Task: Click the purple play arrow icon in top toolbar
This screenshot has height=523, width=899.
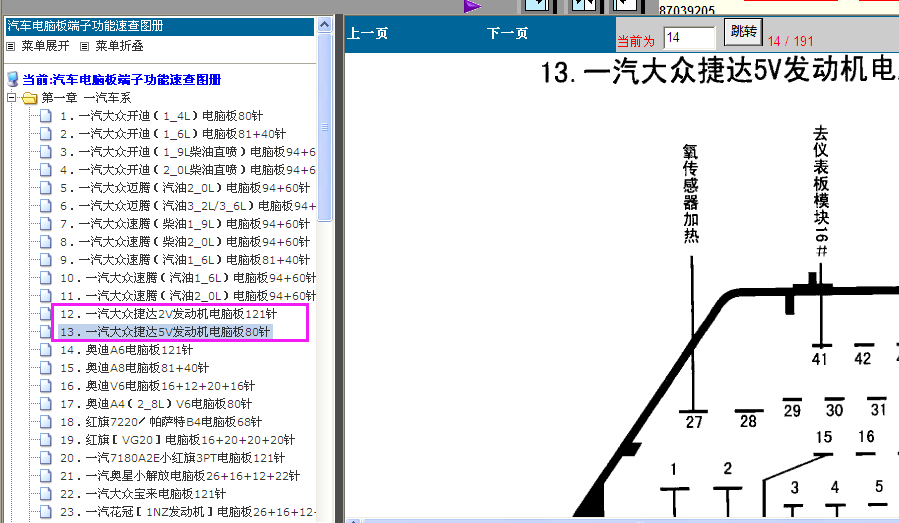Action: click(472, 6)
